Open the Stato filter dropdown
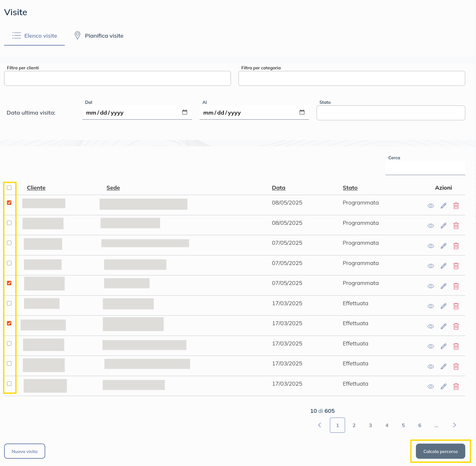Image resolution: width=476 pixels, height=466 pixels. (x=391, y=113)
